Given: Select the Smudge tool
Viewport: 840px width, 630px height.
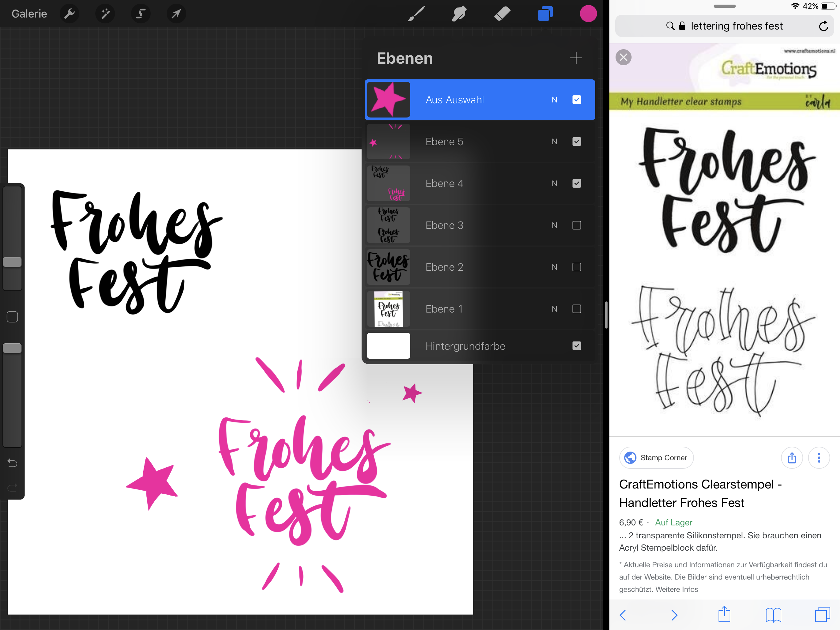Looking at the screenshot, I should point(459,14).
